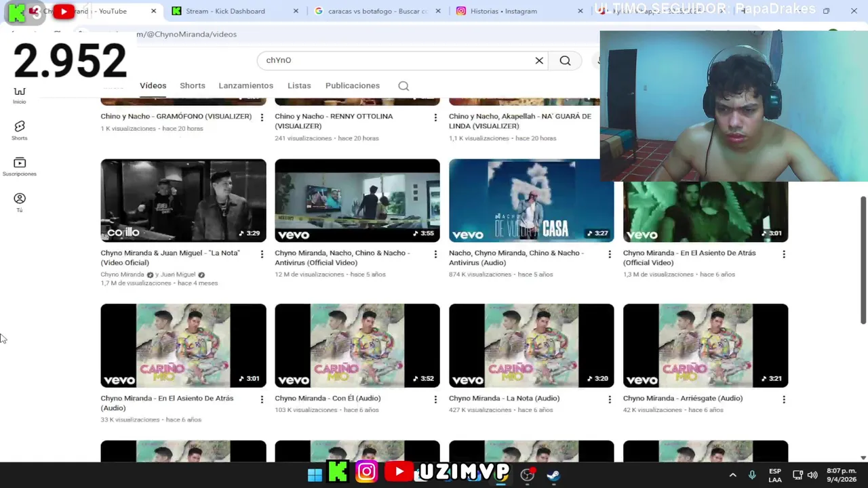Click Chyno Miranda channel name under La Nota
868x488 pixels.
(123, 274)
